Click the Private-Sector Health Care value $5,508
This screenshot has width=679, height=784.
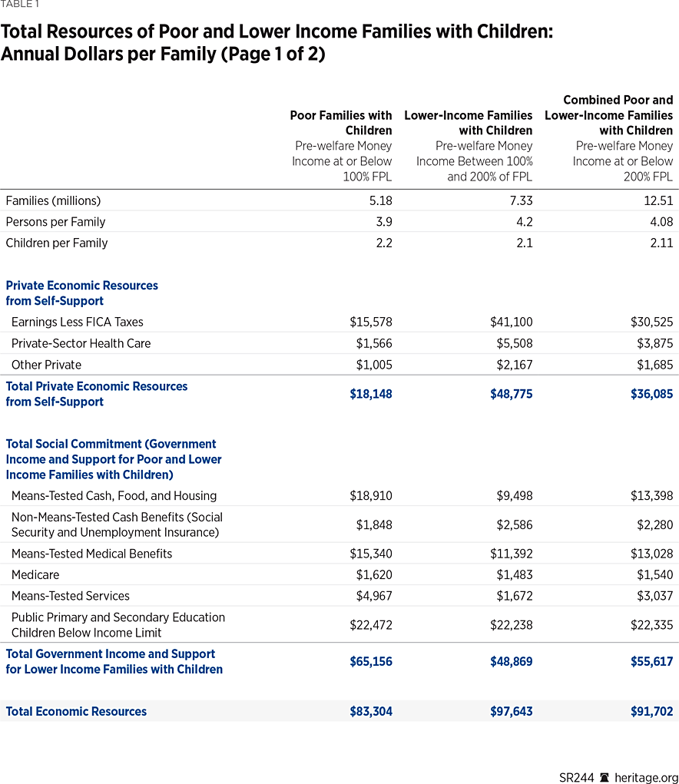(x=514, y=343)
